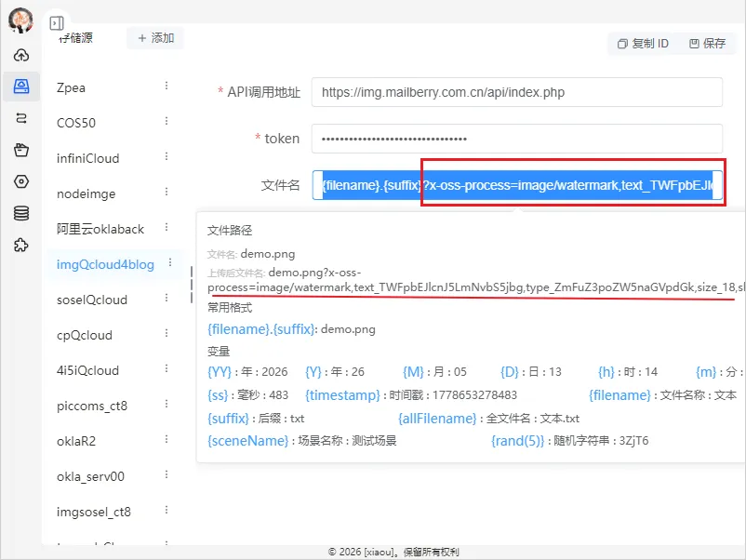Select the storage source drive icon

coord(21,87)
